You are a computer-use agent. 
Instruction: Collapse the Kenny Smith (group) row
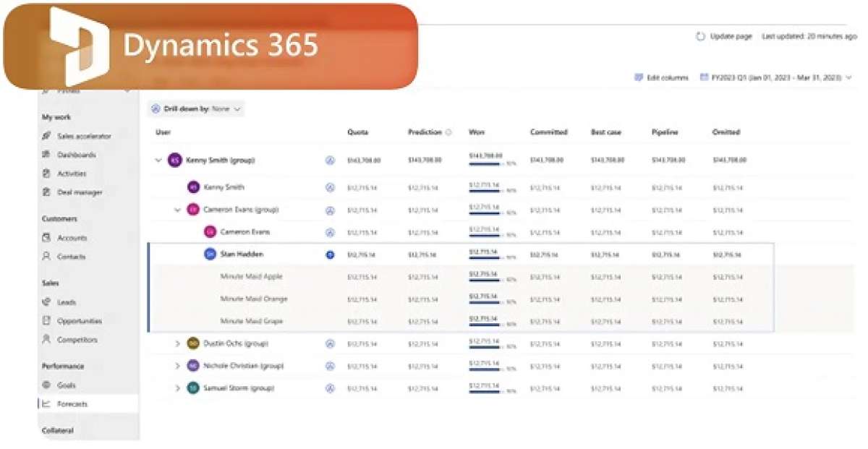pyautogui.click(x=158, y=161)
